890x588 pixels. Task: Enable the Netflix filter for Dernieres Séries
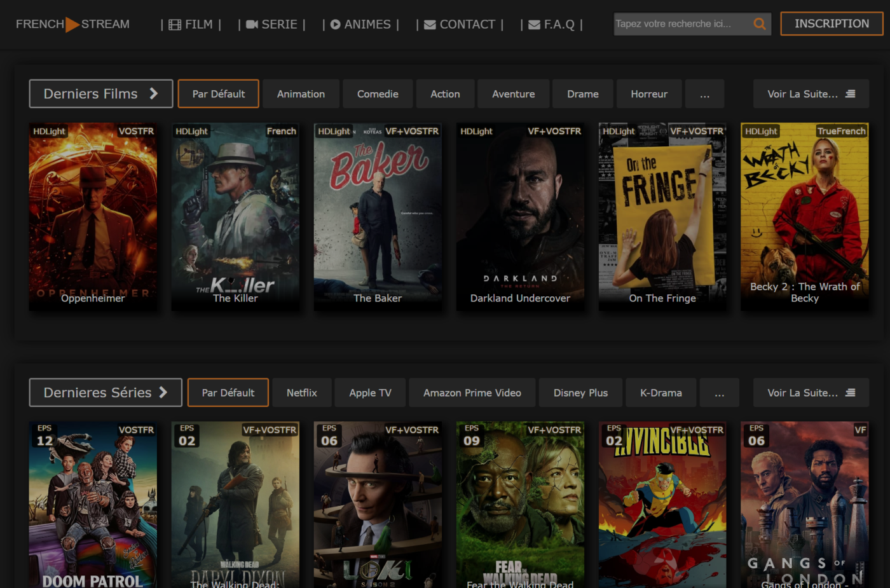coord(301,392)
